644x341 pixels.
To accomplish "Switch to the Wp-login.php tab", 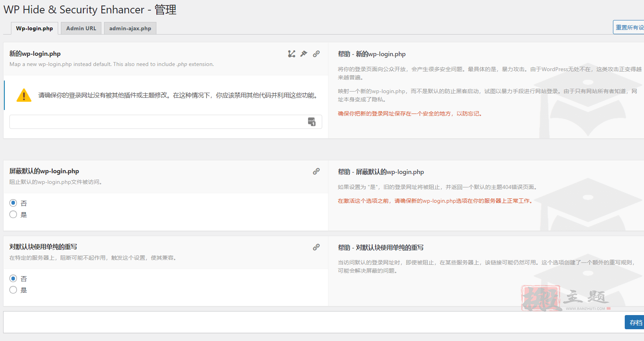I will pyautogui.click(x=35, y=28).
